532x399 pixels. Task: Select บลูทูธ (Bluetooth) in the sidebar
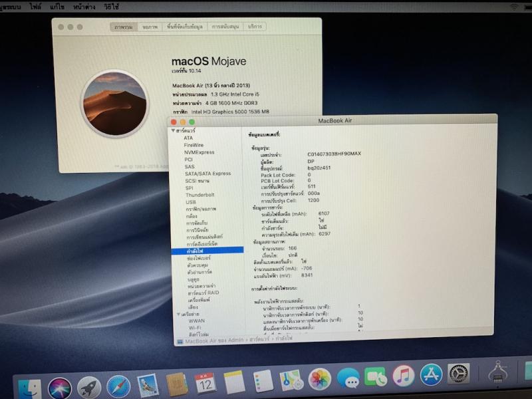point(194,279)
